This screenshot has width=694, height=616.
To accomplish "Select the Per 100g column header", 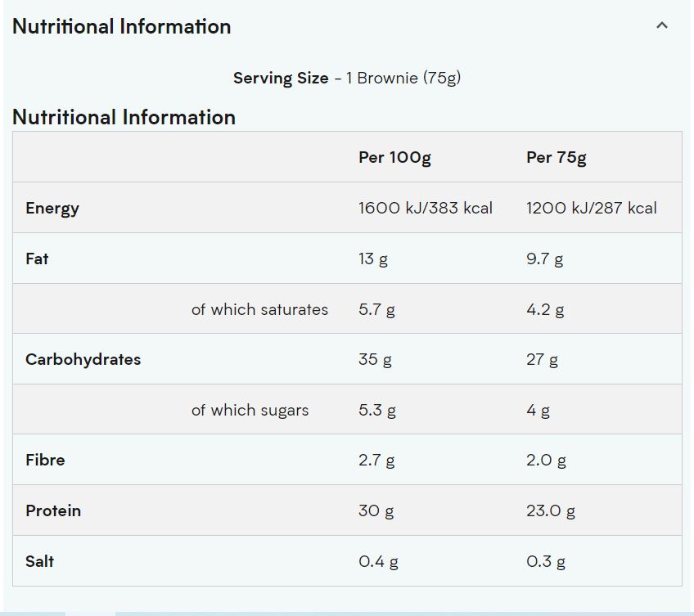I will pyautogui.click(x=394, y=157).
